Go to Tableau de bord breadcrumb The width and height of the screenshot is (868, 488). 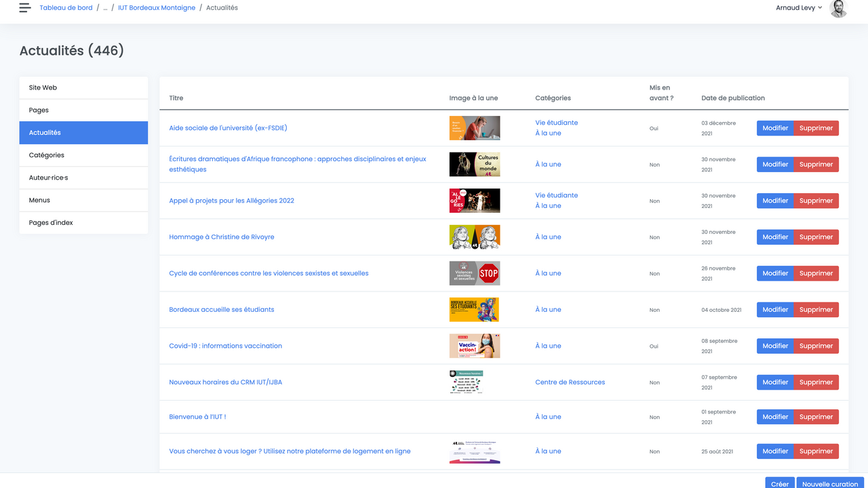click(x=66, y=8)
